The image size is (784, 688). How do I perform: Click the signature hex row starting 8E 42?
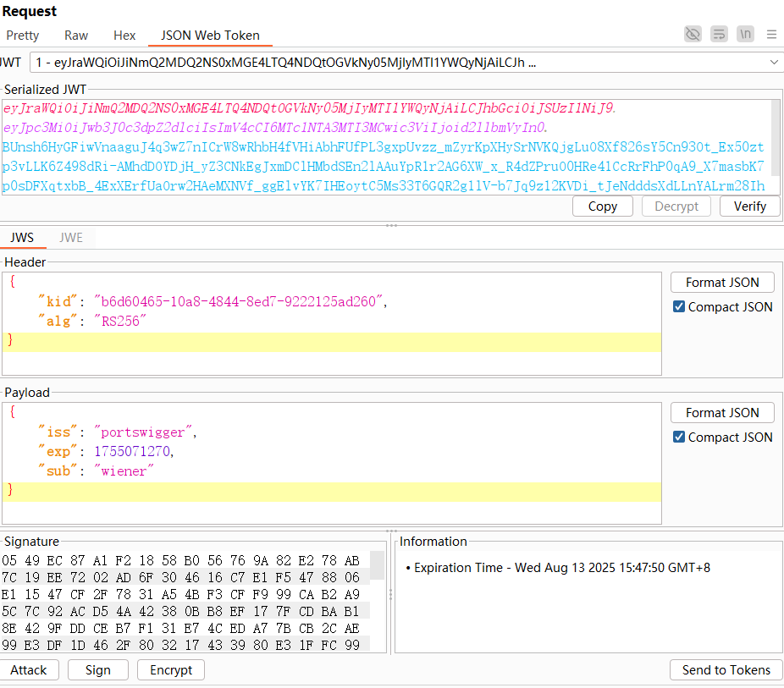click(180, 629)
